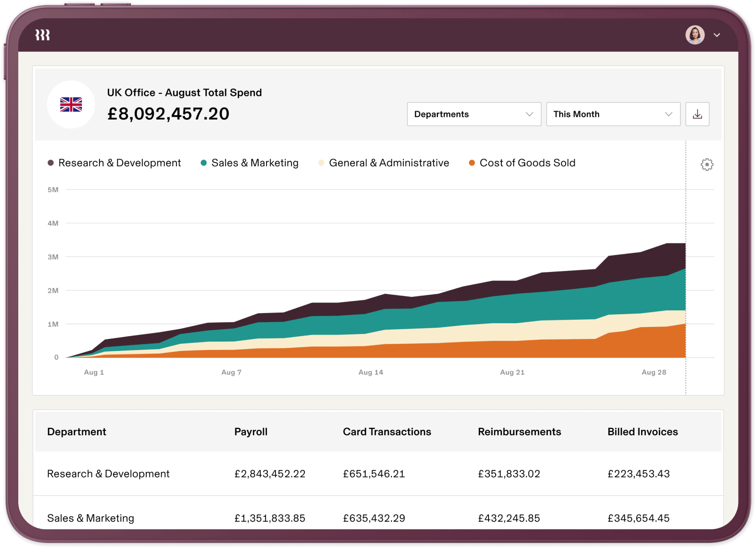This screenshot has width=756, height=548.
Task: Open the This Month date filter
Action: pyautogui.click(x=612, y=114)
